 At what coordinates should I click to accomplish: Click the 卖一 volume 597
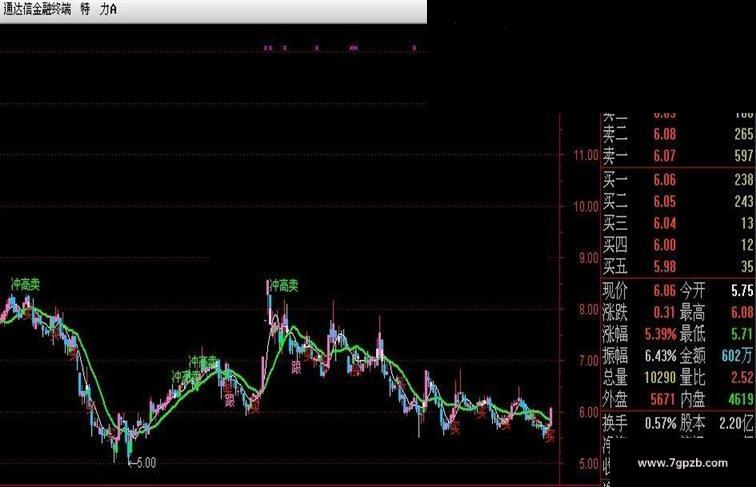[x=744, y=156]
